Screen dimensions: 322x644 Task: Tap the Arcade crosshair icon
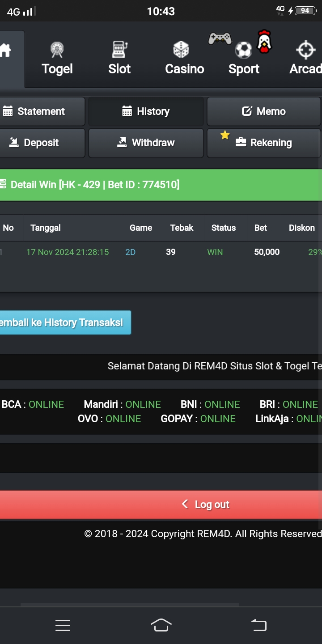(x=306, y=50)
